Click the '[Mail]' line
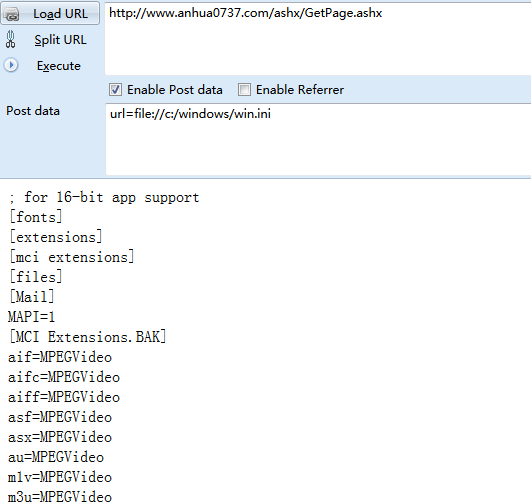The image size is (531, 502). click(x=31, y=297)
